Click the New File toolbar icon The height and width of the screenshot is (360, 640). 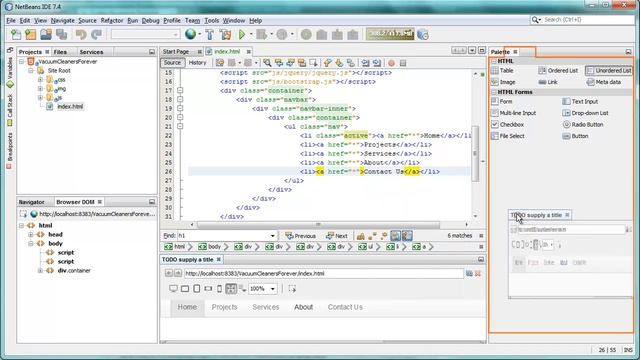click(x=16, y=35)
